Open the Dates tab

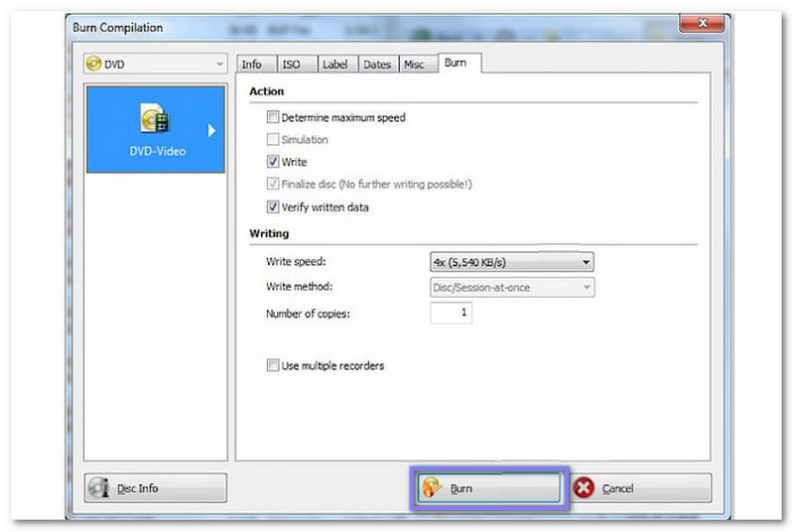point(378,65)
